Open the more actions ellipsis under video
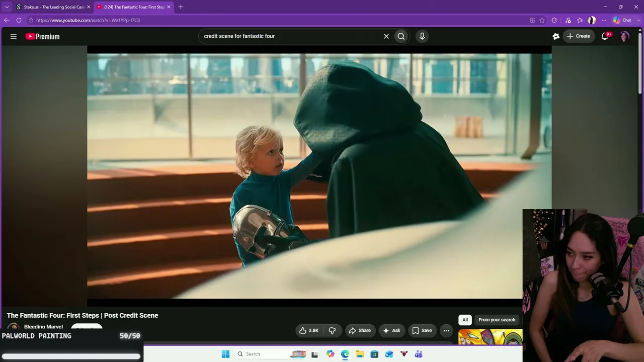644x362 pixels. (x=446, y=330)
